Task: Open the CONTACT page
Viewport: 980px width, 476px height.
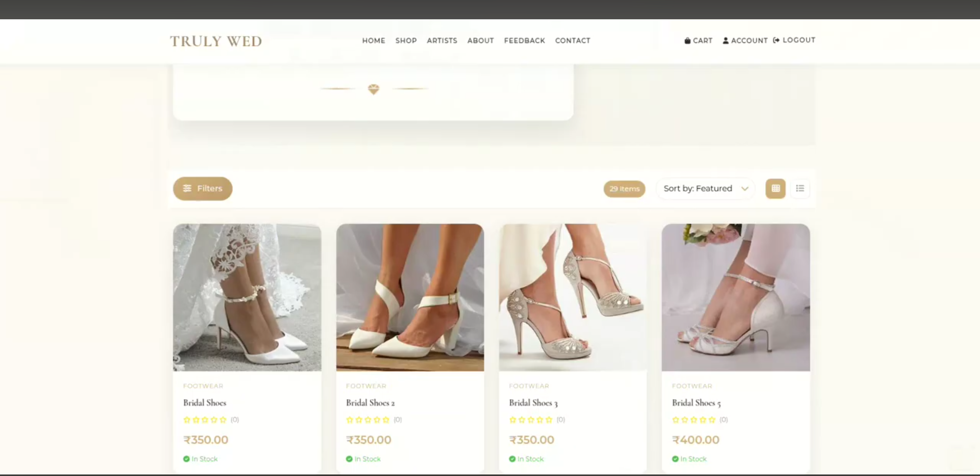Action: coord(572,40)
